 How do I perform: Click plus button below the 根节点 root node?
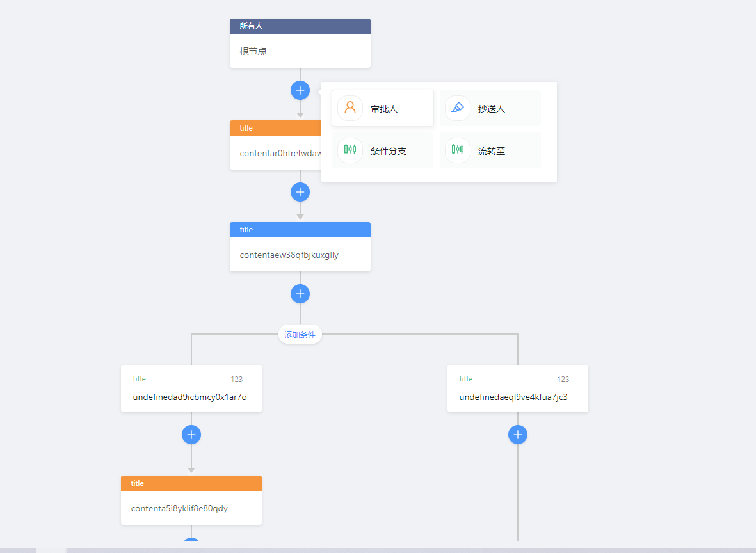click(300, 90)
